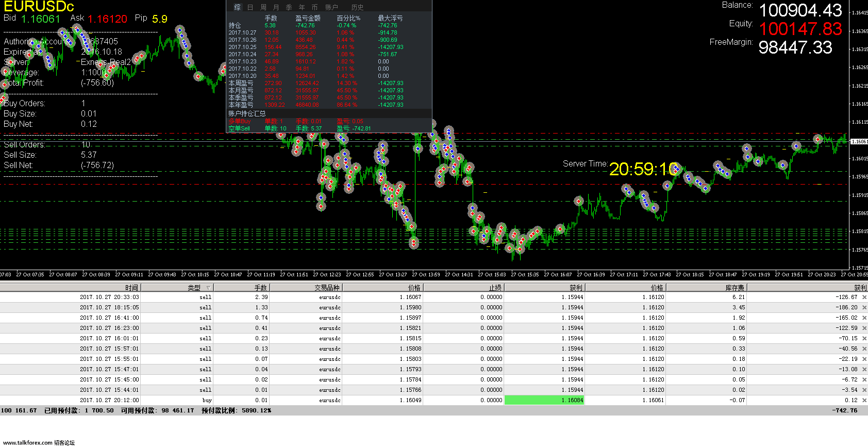Switch to the 综 summary tab

237,7
